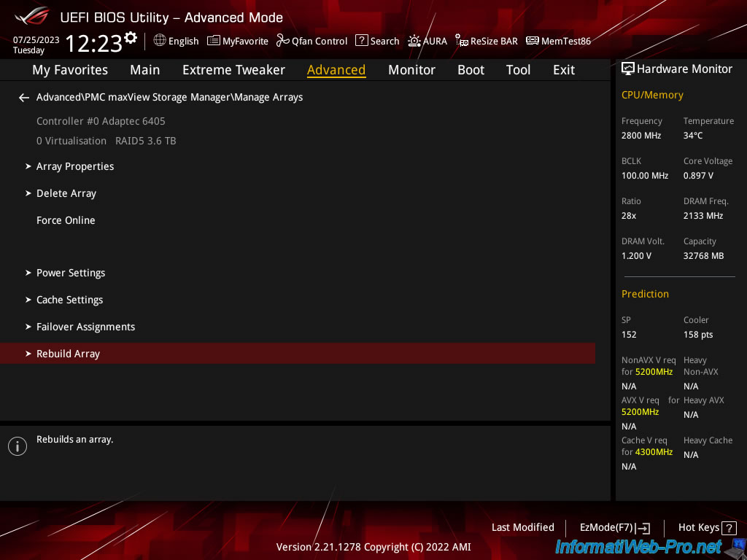Expand Cache Settings arrow
Image resolution: width=747 pixels, height=560 pixels.
28,300
